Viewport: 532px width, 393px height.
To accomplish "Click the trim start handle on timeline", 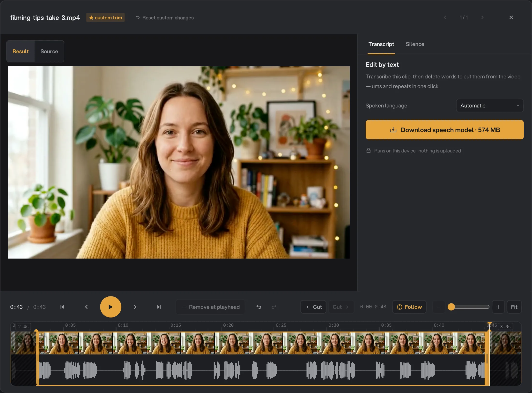I will click(37, 358).
